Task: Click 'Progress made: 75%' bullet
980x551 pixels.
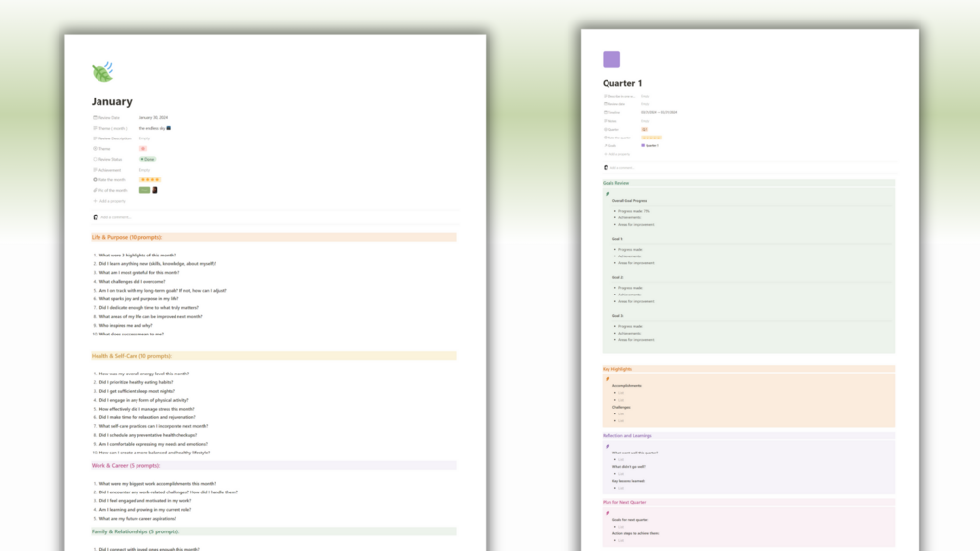Action: point(634,211)
